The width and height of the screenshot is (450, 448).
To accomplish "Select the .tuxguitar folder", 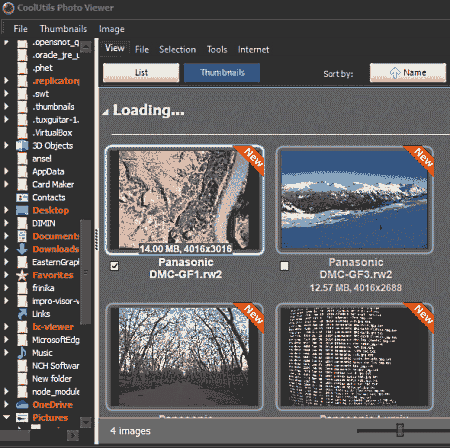I will (x=56, y=120).
